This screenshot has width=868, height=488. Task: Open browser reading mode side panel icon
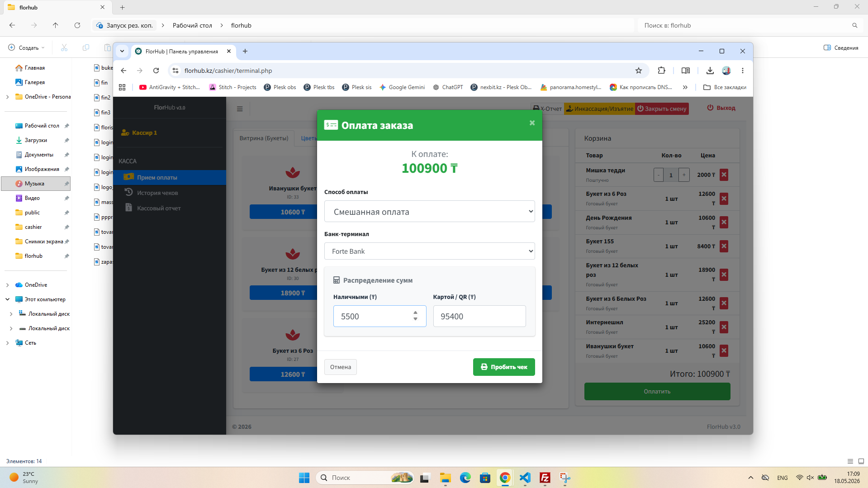click(x=686, y=71)
